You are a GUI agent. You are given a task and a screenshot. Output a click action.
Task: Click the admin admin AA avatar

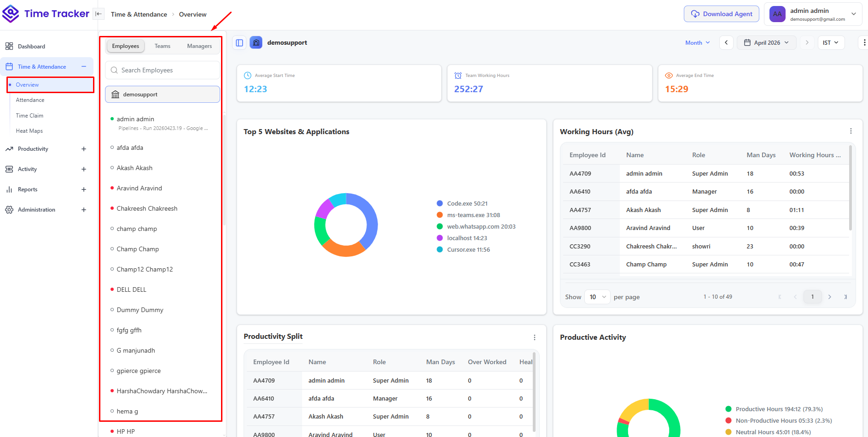tap(777, 14)
